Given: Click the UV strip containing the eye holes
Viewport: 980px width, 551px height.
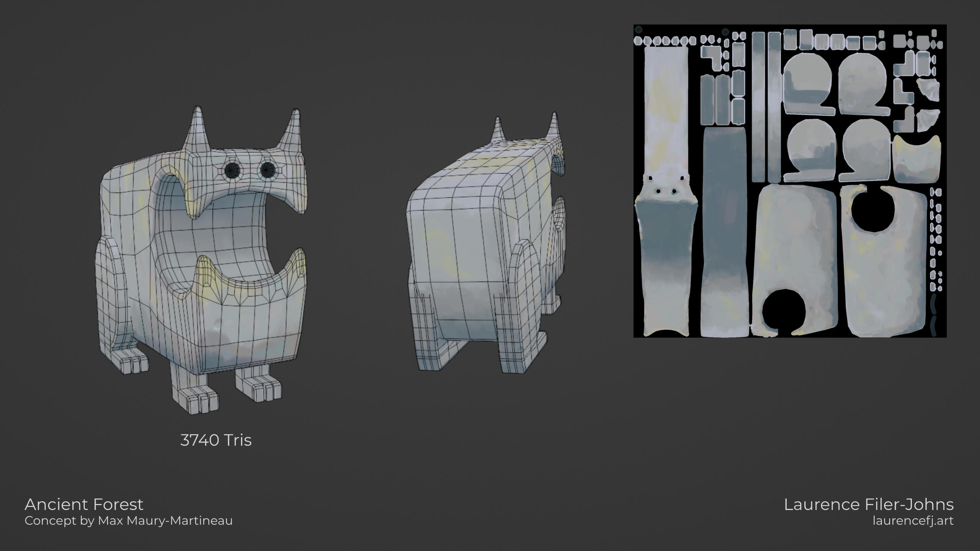Looking at the screenshot, I should (666, 191).
